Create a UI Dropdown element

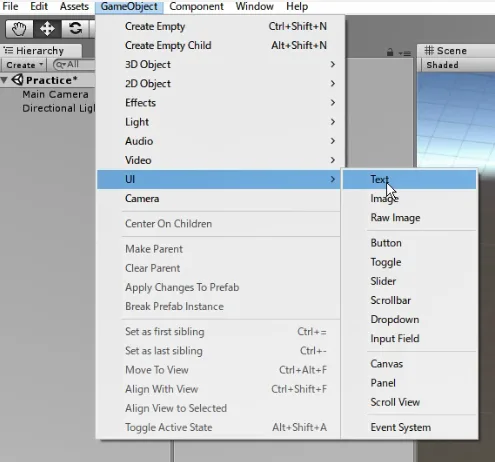click(409, 320)
